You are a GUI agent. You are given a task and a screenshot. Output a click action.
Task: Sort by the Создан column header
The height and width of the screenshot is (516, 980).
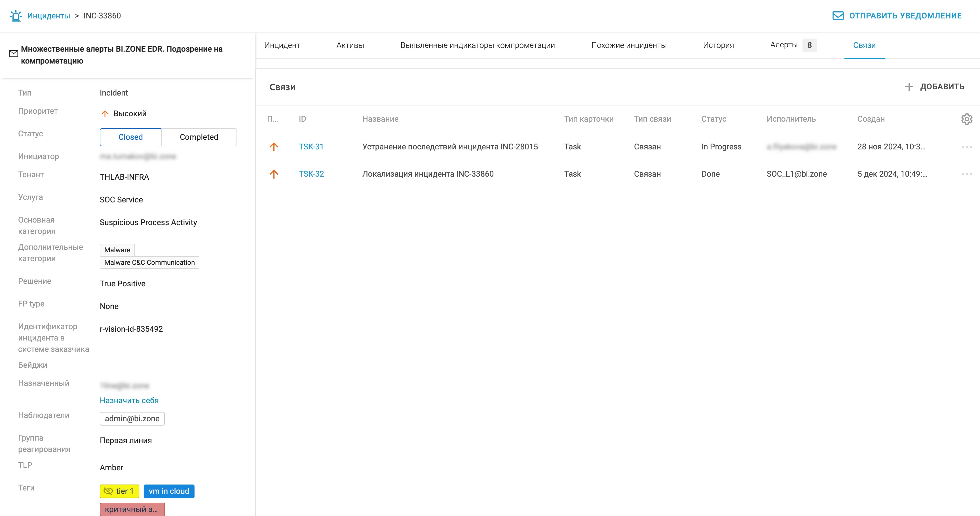click(x=871, y=119)
